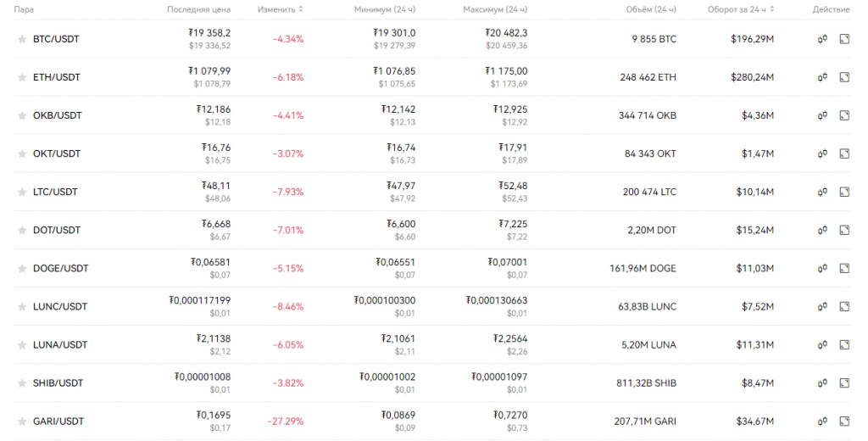
Task: Sort by Изменить column arrows
Action: click(x=301, y=9)
